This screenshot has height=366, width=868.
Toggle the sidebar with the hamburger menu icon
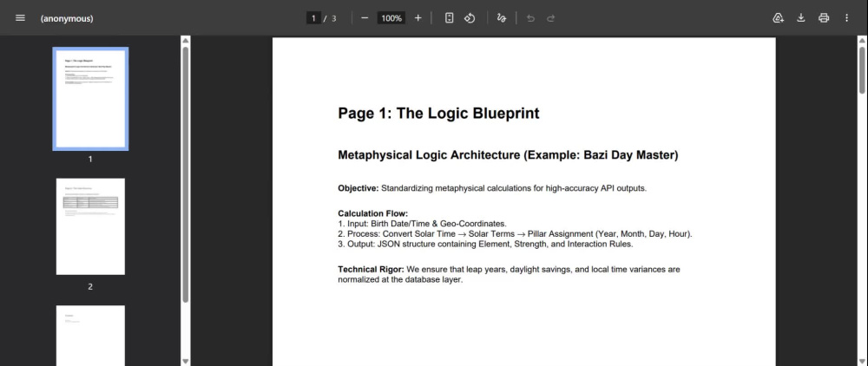(x=20, y=17)
